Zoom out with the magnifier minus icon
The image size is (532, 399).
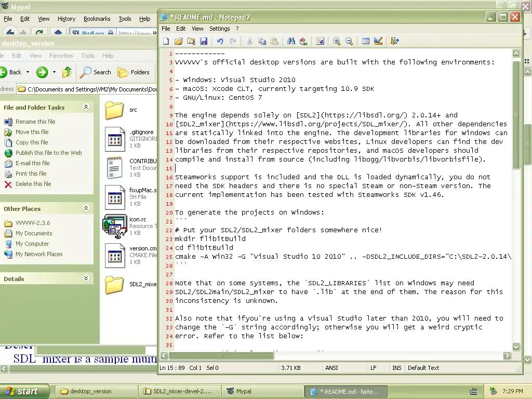tap(349, 42)
